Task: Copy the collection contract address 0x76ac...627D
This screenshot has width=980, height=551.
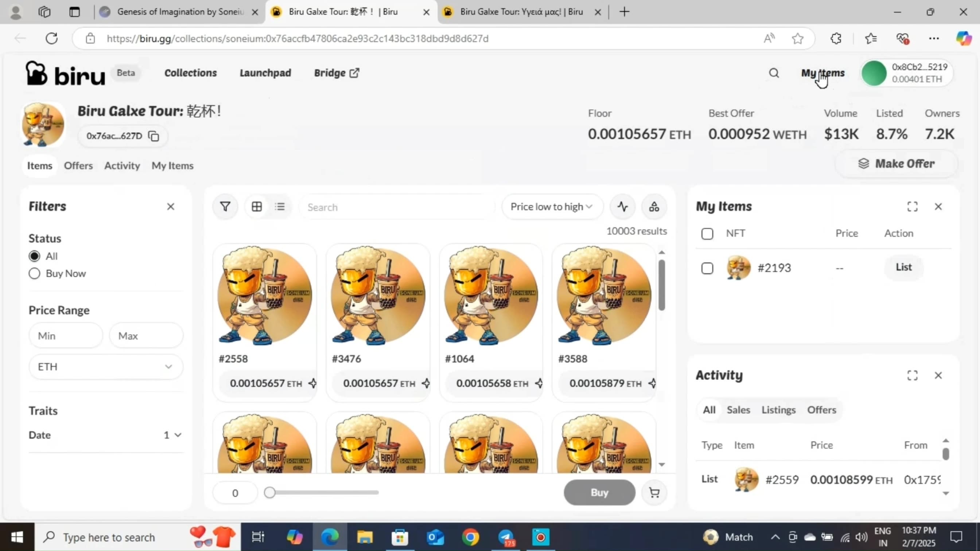Action: [x=154, y=136]
